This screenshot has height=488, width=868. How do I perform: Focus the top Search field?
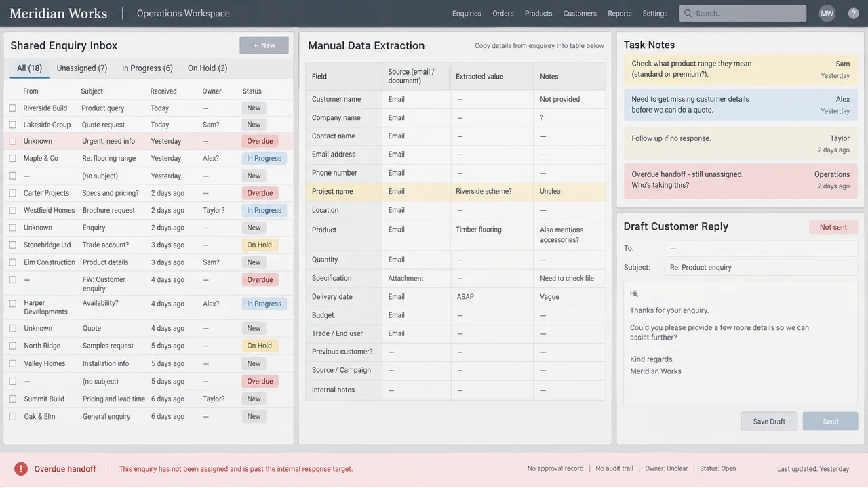click(743, 14)
